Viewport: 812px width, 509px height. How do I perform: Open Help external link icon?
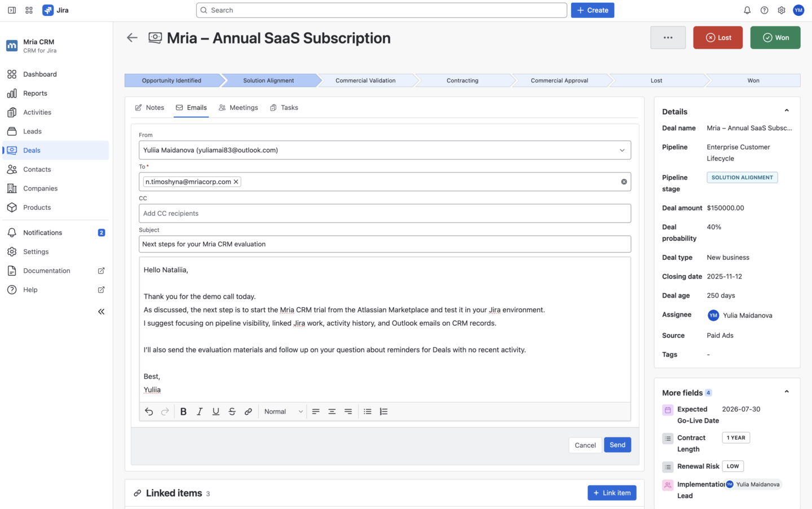[x=101, y=290]
